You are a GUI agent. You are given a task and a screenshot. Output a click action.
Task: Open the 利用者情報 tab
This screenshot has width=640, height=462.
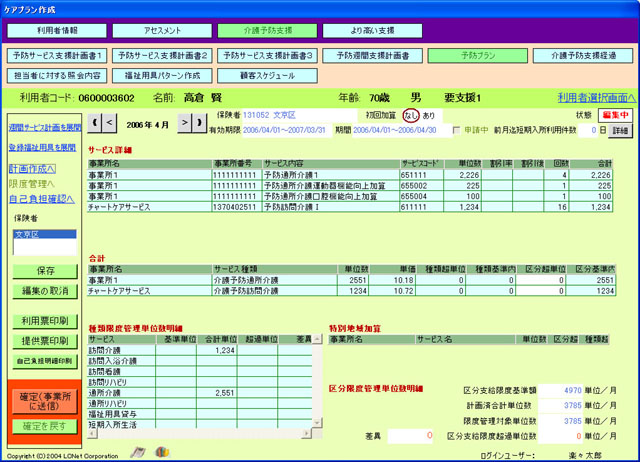pyautogui.click(x=57, y=31)
